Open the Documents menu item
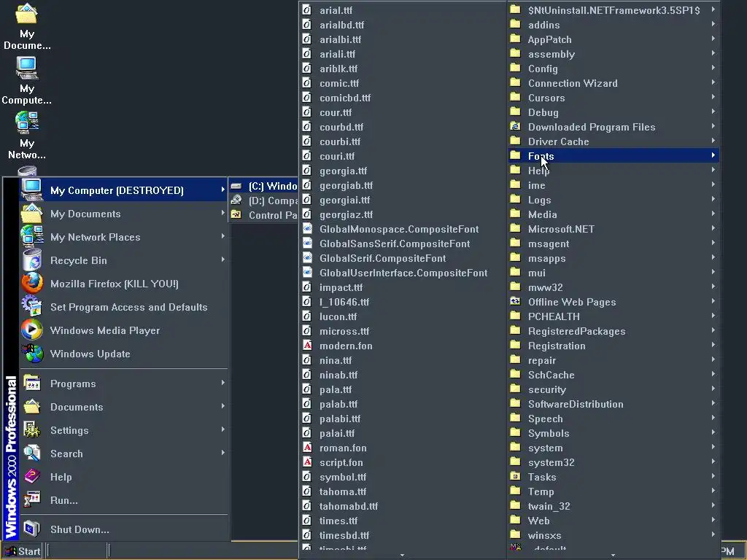The height and width of the screenshot is (560, 747). click(x=123, y=407)
